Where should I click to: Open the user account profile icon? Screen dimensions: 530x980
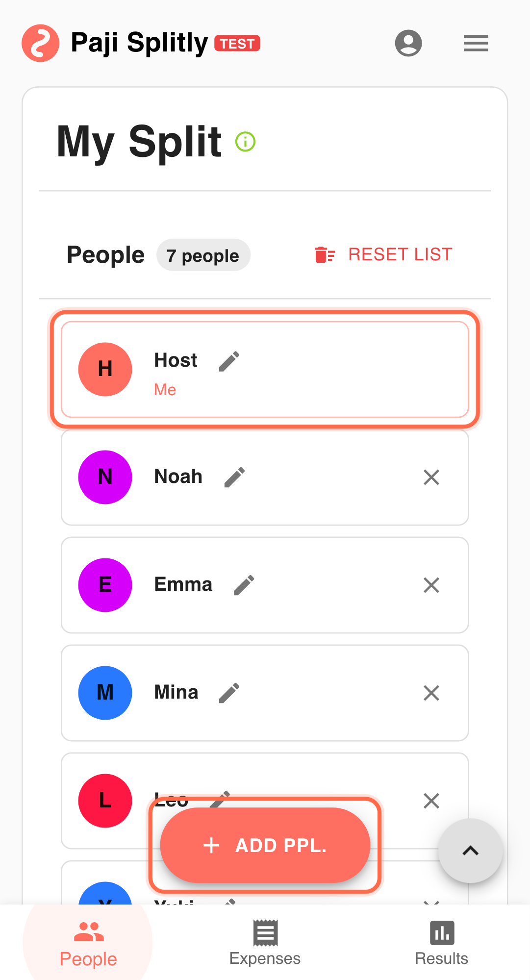[x=408, y=43]
